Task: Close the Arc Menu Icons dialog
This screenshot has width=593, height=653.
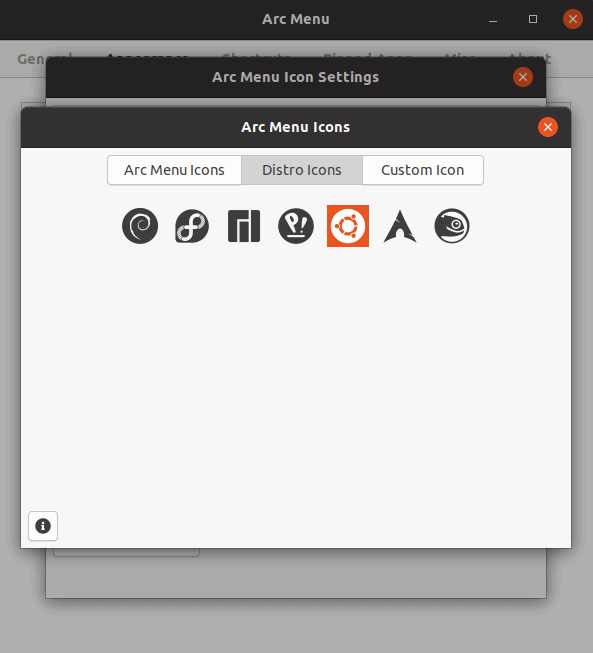Action: tap(548, 127)
